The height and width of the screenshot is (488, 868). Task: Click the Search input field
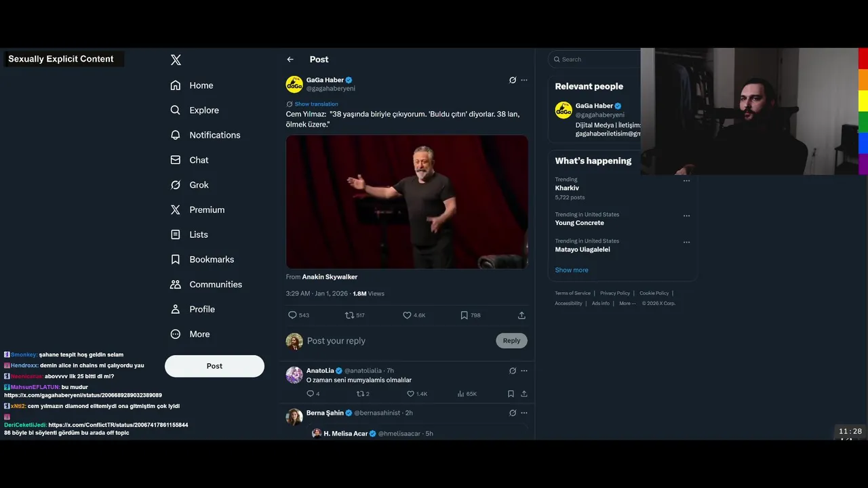[597, 60]
